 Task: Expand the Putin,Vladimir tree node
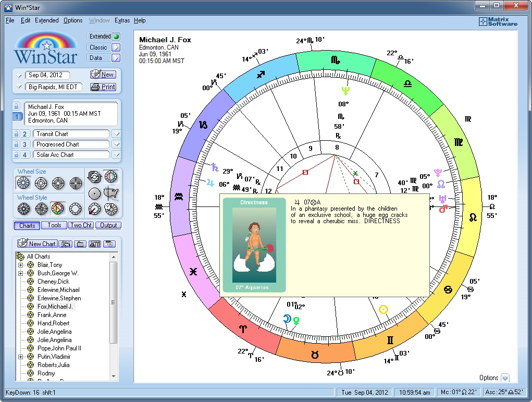coord(20,357)
